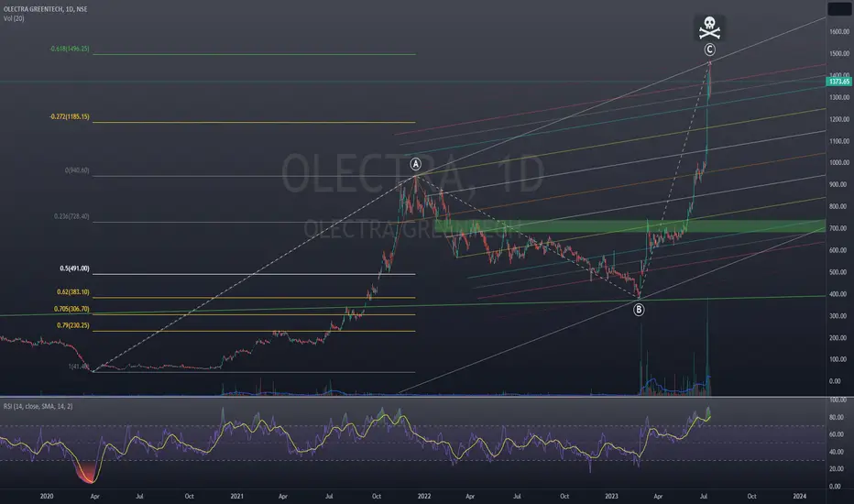Select the green horizontal support zone rectangle
Viewport: 854px width, 504px height.
(630, 226)
